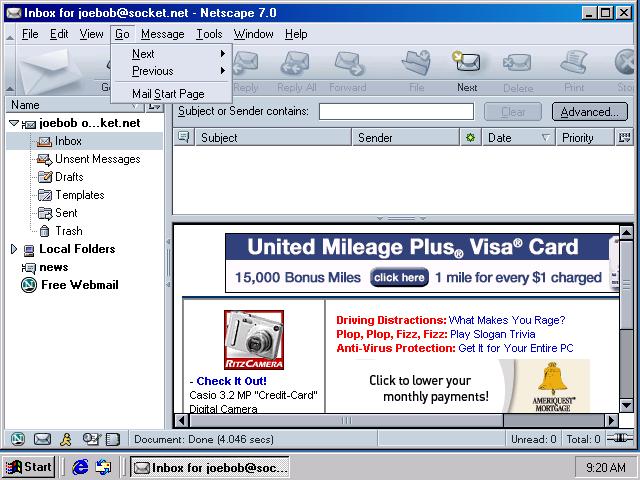Click in Subject or Sender search field
This screenshot has height=480, width=640.
pyautogui.click(x=396, y=111)
